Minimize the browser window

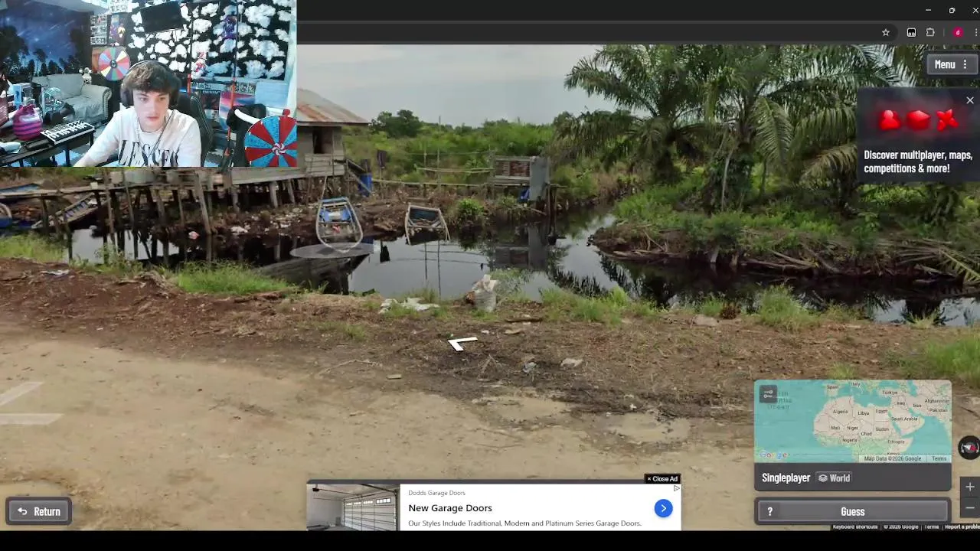(928, 11)
